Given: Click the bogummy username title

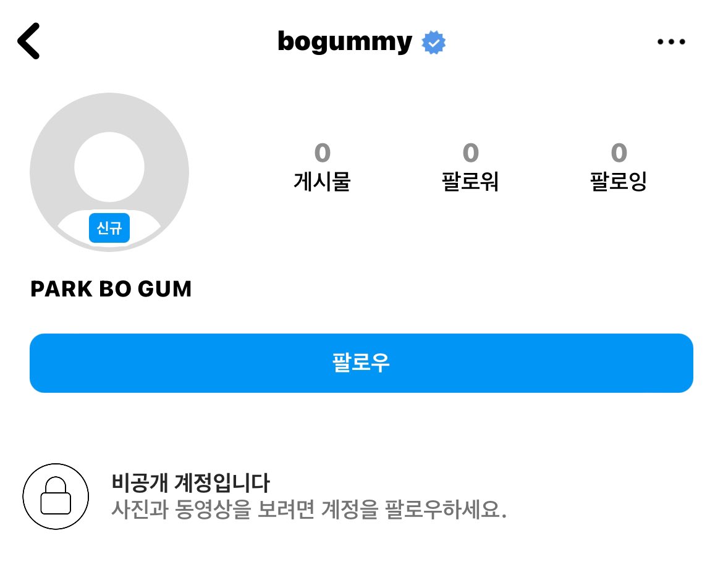Looking at the screenshot, I should click(345, 43).
